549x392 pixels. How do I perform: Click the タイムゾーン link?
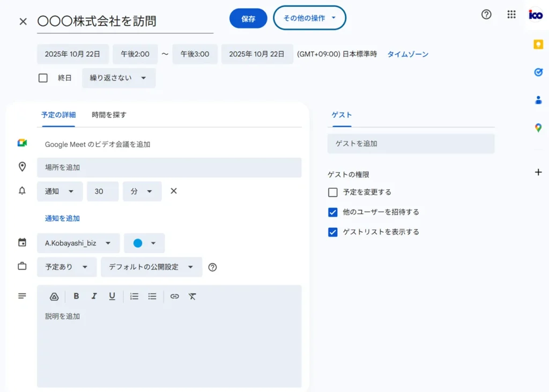(407, 54)
